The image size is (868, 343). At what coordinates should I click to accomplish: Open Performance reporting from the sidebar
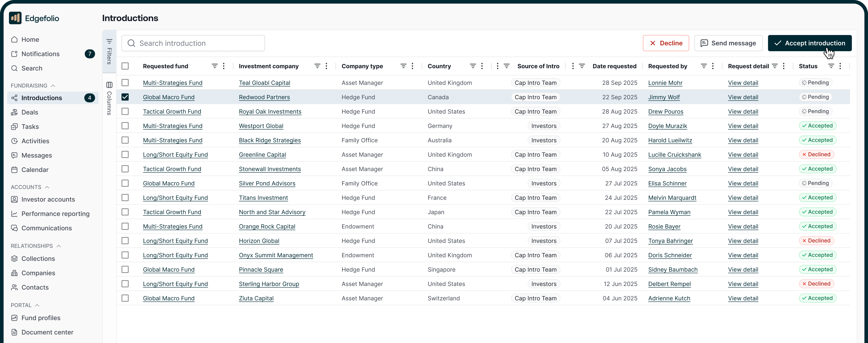click(55, 213)
